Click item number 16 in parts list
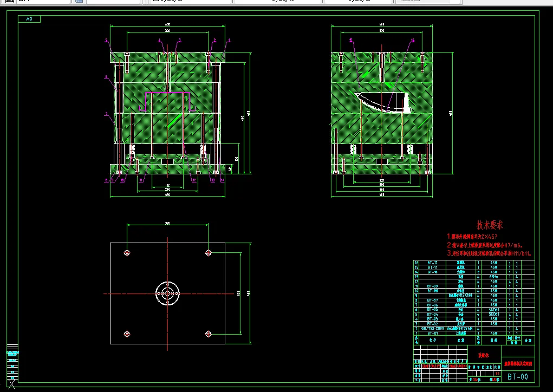The image size is (553, 392). (x=417, y=263)
